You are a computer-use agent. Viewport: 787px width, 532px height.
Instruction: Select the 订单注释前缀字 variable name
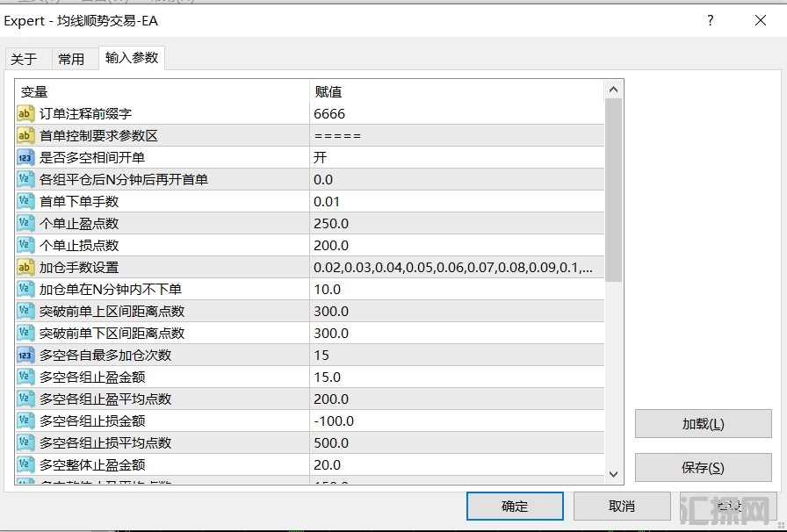86,114
